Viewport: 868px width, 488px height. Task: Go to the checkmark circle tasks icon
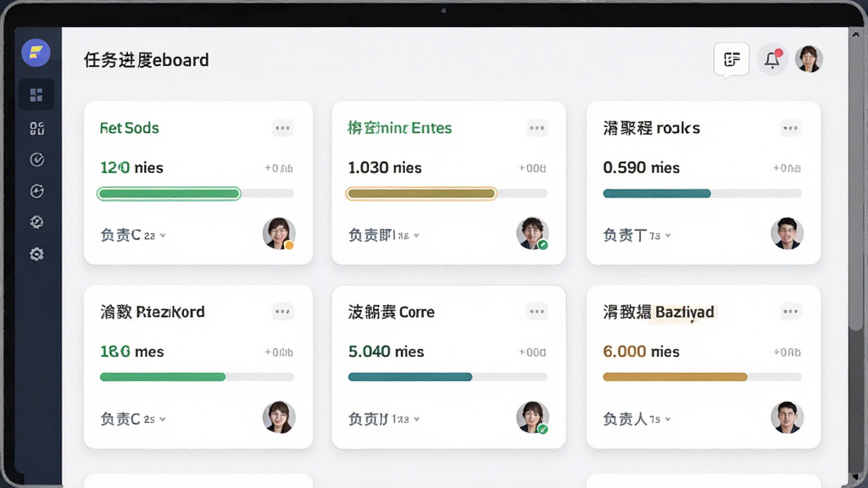tap(36, 160)
